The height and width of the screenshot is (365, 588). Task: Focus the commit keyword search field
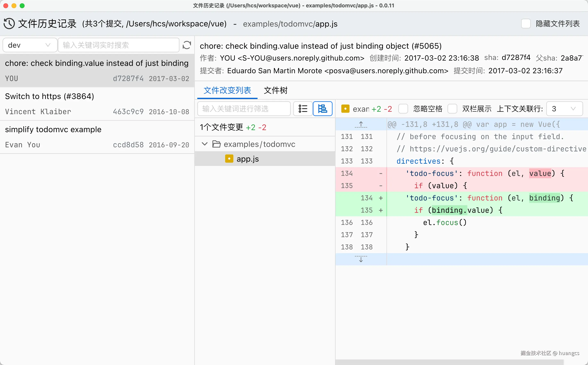118,45
